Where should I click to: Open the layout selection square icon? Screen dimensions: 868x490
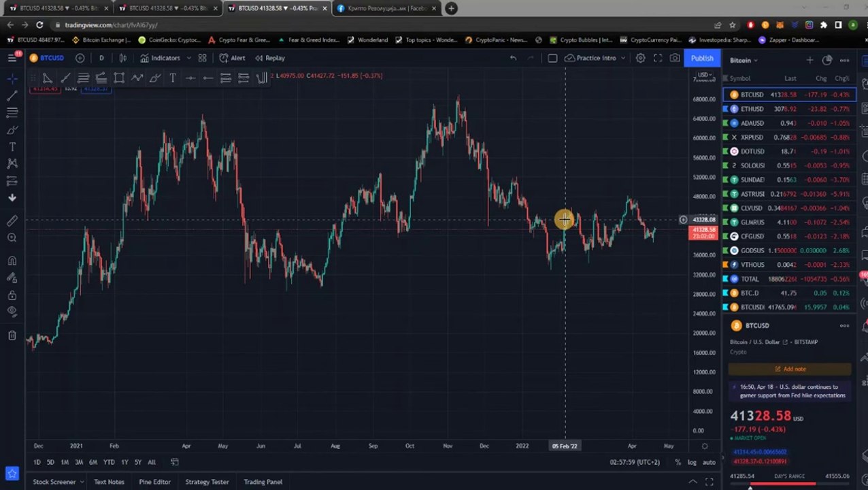click(552, 58)
